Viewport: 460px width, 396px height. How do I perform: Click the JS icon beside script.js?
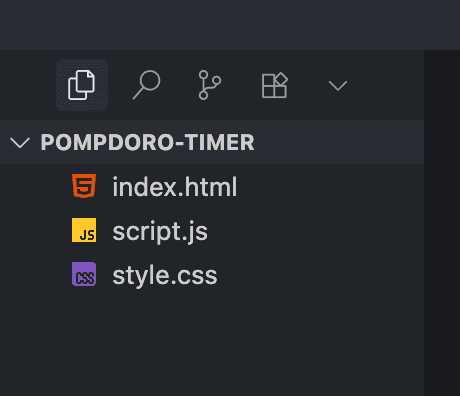pos(84,230)
